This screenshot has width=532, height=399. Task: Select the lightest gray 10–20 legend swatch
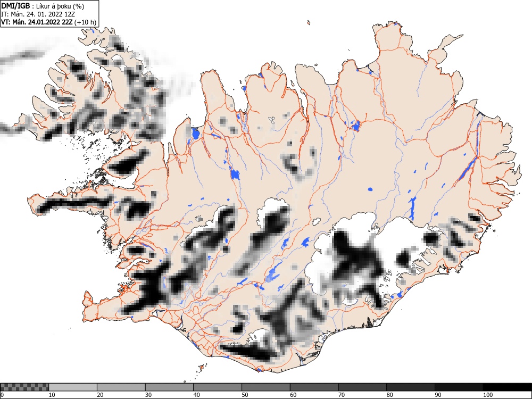tap(73, 387)
